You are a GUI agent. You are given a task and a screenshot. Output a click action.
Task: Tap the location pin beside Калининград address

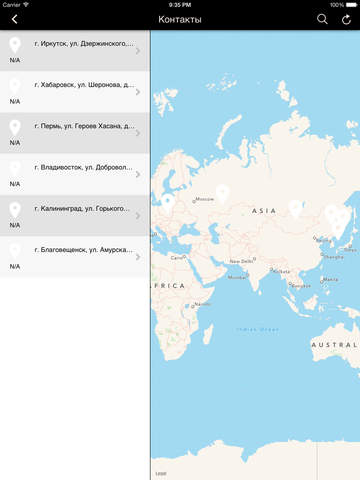click(x=15, y=210)
